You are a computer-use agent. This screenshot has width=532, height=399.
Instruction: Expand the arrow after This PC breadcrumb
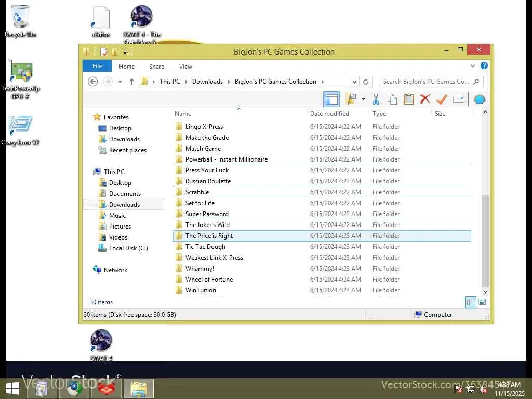tap(187, 82)
